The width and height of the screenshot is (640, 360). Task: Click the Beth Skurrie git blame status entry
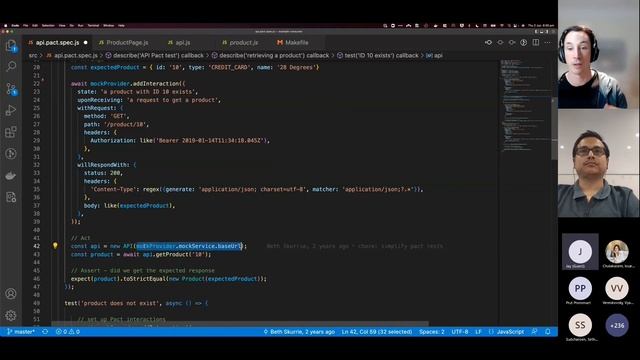tap(299, 332)
